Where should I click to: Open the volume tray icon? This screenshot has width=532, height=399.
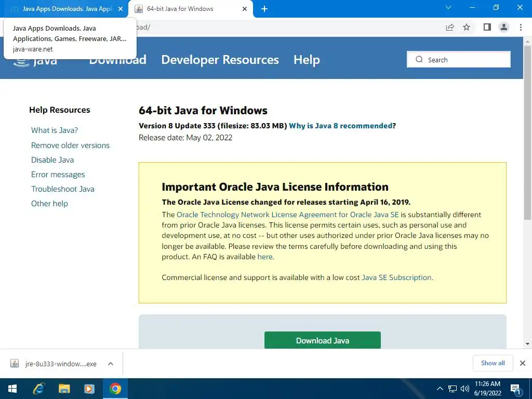pos(465,389)
